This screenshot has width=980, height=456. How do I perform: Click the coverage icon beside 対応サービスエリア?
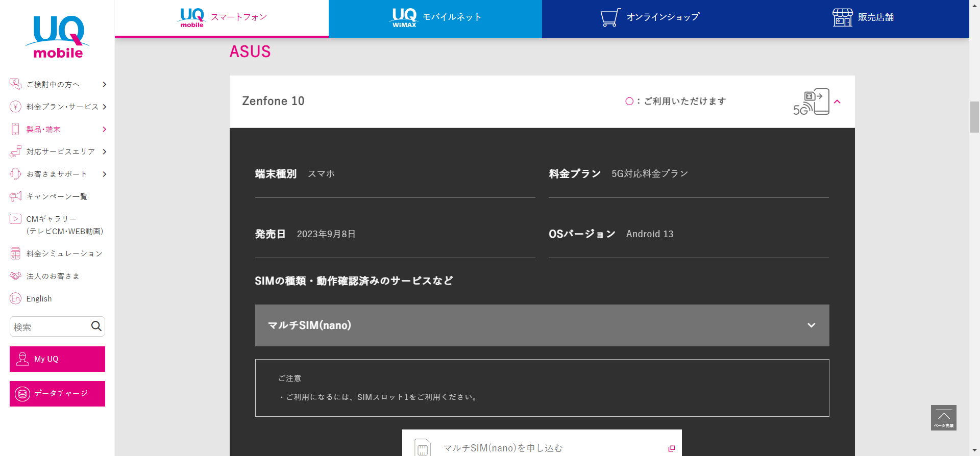[x=15, y=151]
